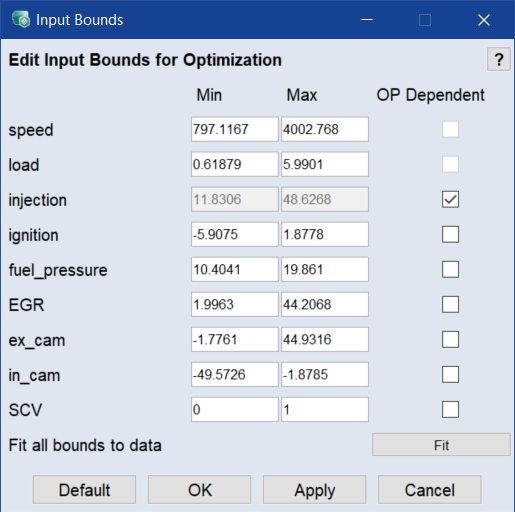Cancel the Input Bounds dialog
Viewport: 515px width, 512px height.
[429, 490]
